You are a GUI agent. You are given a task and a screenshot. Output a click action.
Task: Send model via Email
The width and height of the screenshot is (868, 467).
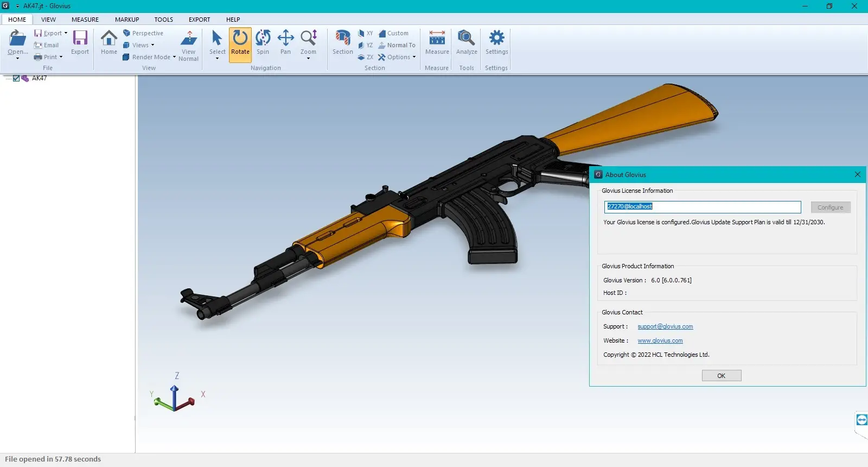[47, 45]
